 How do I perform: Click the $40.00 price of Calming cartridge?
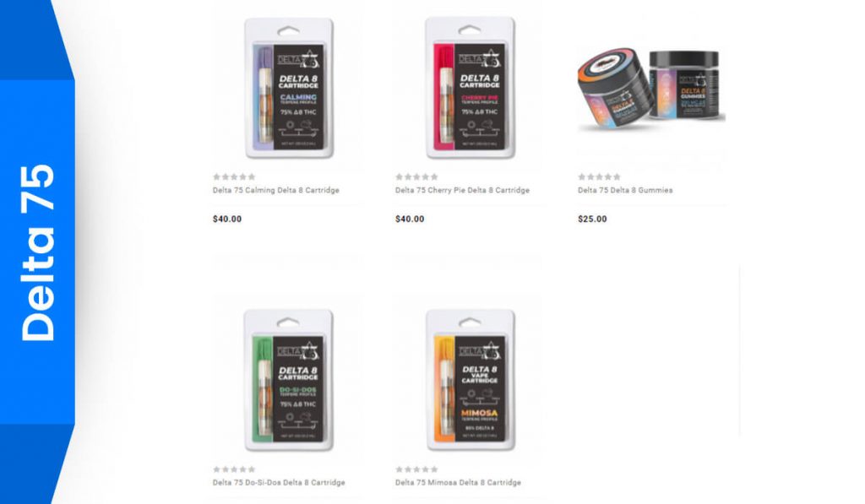tap(227, 219)
